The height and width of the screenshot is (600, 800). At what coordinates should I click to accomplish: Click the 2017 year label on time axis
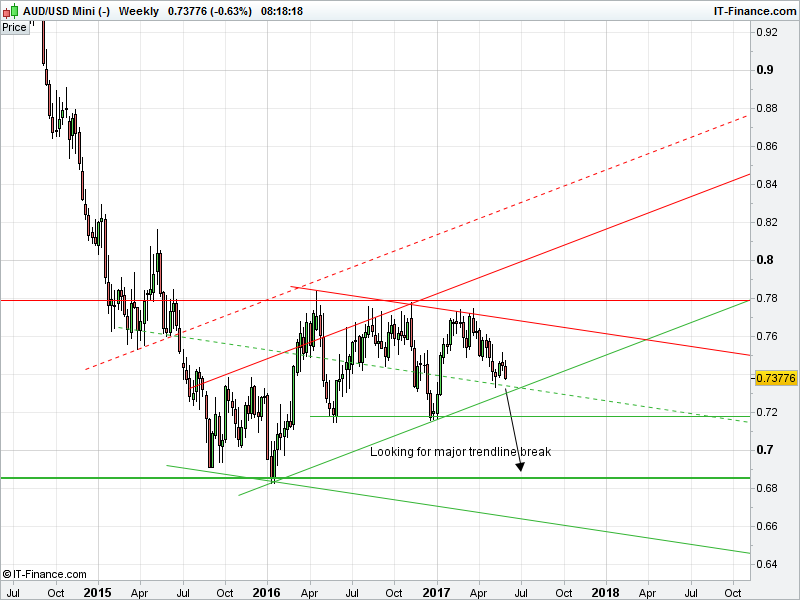[437, 592]
